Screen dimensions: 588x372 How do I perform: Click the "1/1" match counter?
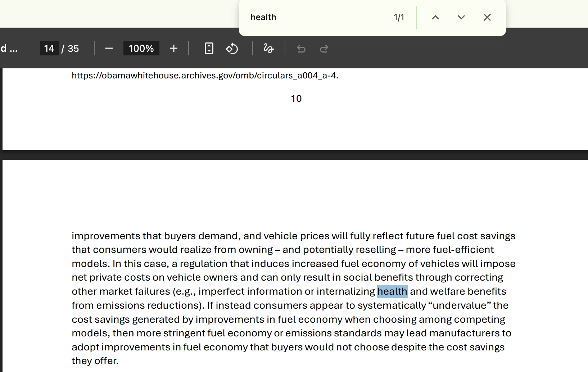tap(399, 17)
